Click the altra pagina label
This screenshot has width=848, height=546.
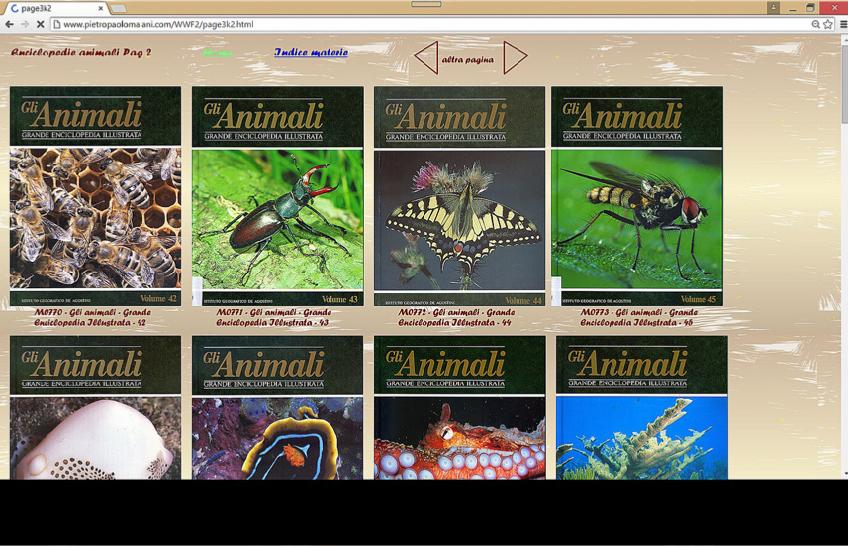468,59
